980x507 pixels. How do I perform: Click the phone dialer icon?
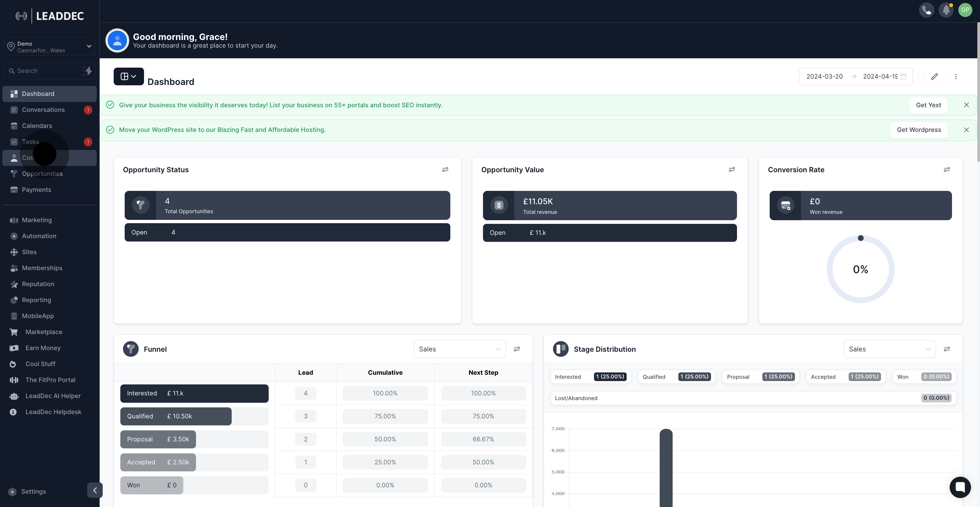point(926,10)
